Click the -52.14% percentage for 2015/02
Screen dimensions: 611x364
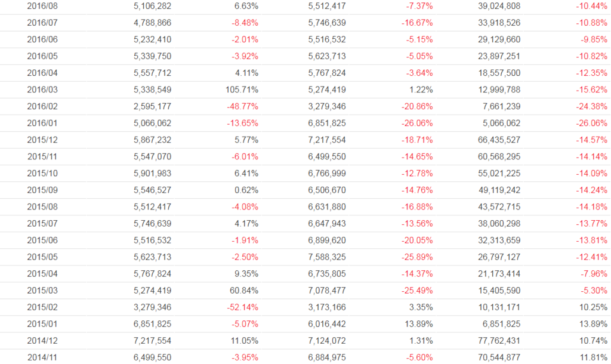coord(243,307)
